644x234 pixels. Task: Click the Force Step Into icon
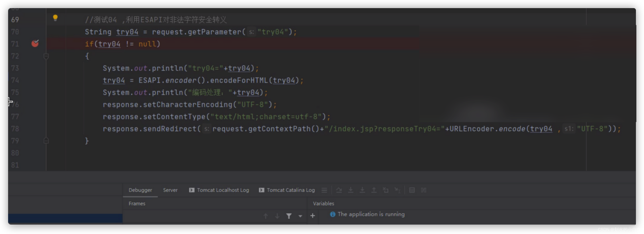tap(362, 190)
